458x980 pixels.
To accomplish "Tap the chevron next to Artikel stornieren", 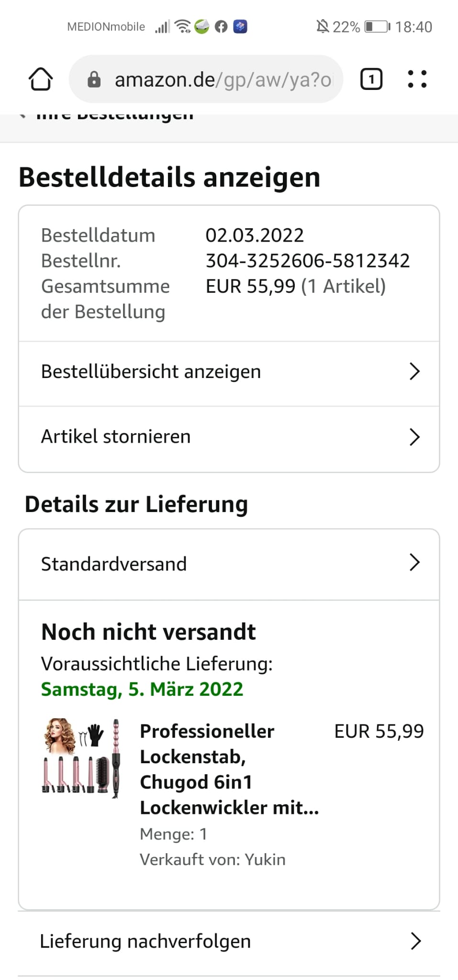I will (414, 437).
